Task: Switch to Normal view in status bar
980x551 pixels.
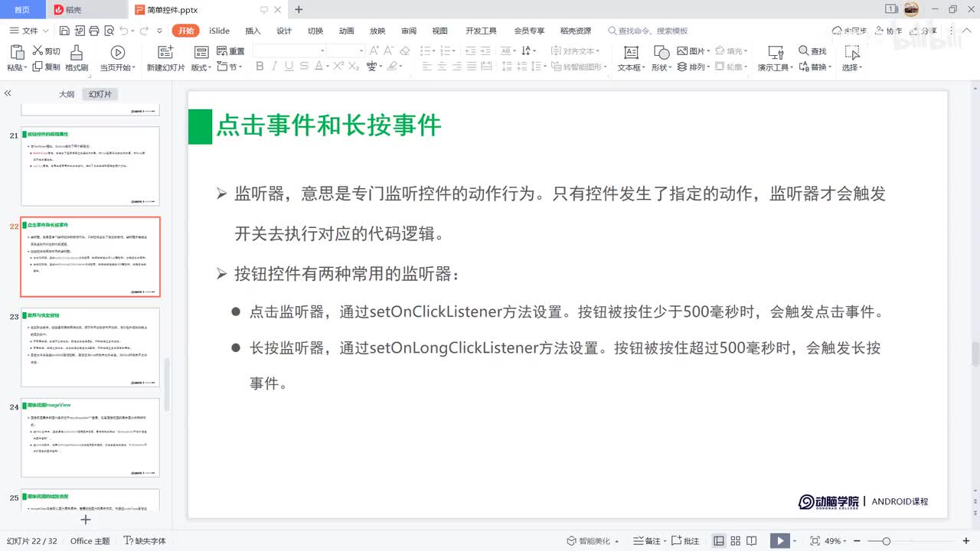Action: coord(719,541)
